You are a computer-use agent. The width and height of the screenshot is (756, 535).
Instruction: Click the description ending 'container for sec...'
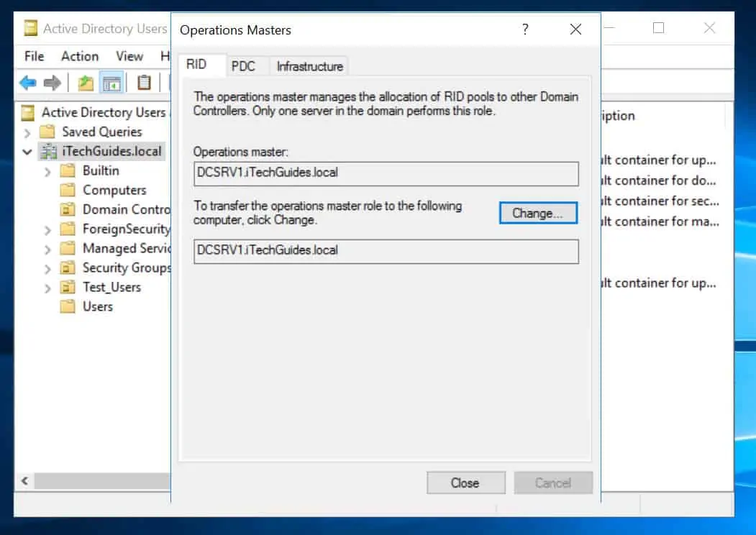tap(660, 201)
